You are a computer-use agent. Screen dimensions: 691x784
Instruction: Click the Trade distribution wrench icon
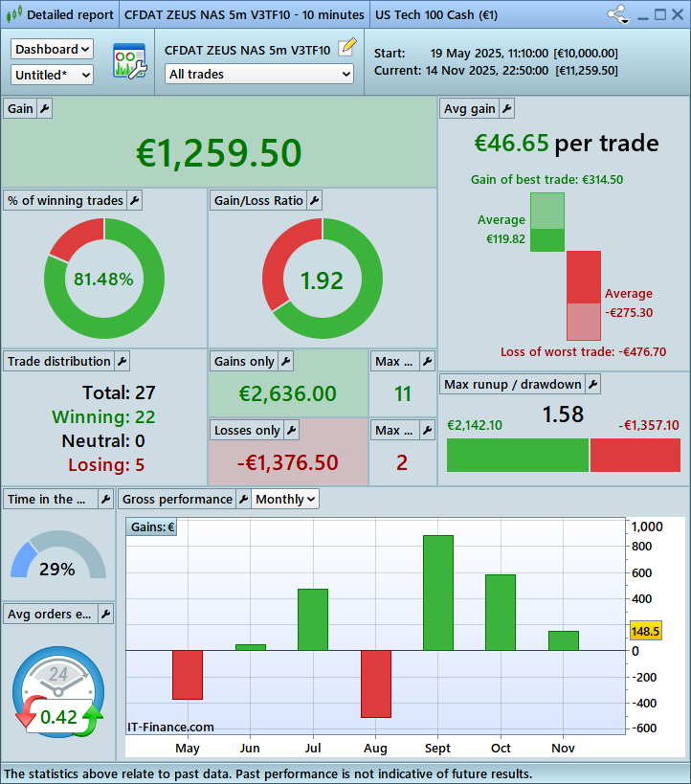(122, 361)
